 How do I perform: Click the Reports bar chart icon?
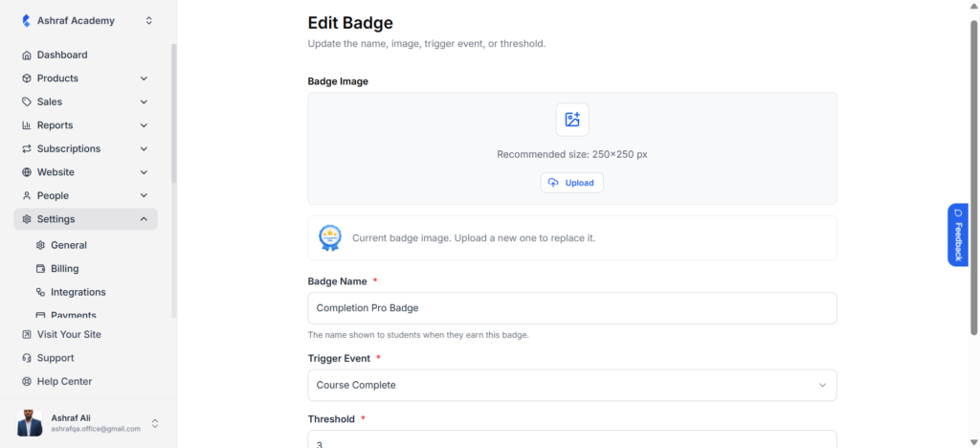click(x=26, y=125)
